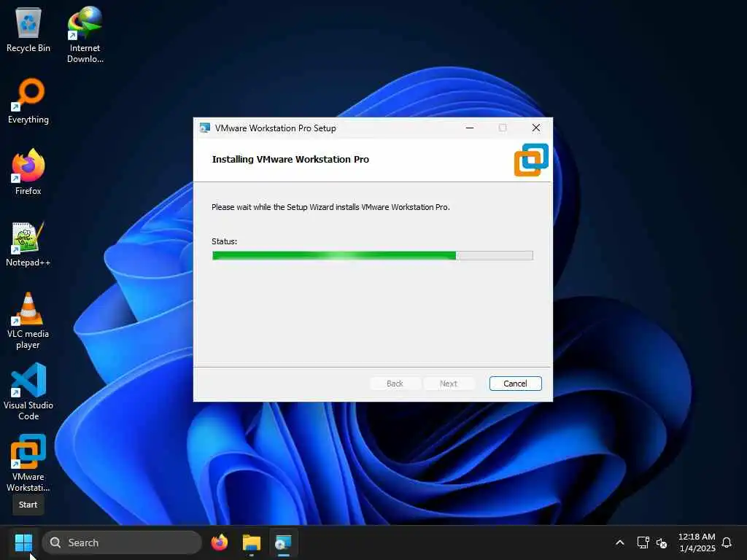747x560 pixels.
Task: Open the network status tray icon
Action: click(x=643, y=542)
